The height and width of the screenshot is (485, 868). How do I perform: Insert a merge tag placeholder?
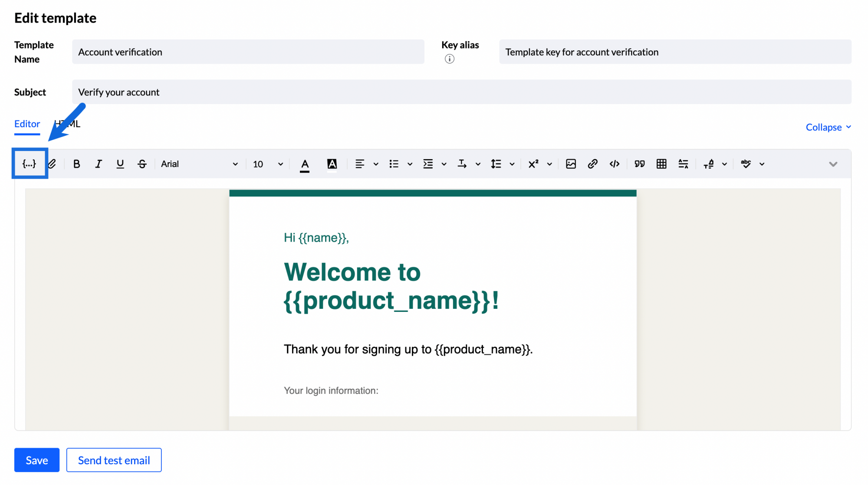(29, 164)
